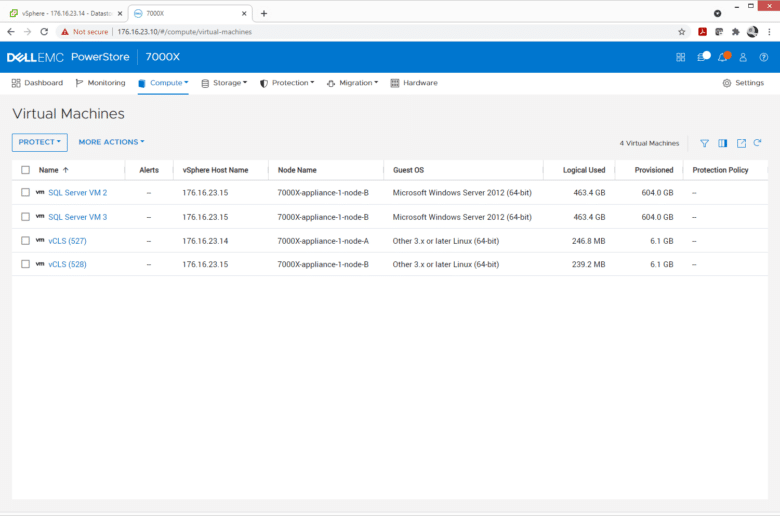Sort by the Alerts column header
This screenshot has height=516, width=780.
[149, 170]
